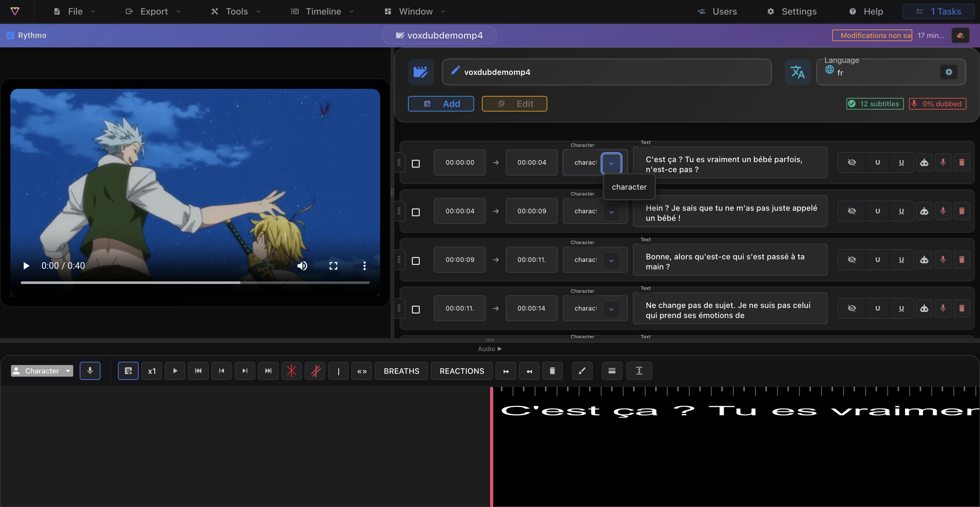Record dubbing for the 'C'est ça' subtitle
Screen dimensions: 980x507
pos(943,162)
